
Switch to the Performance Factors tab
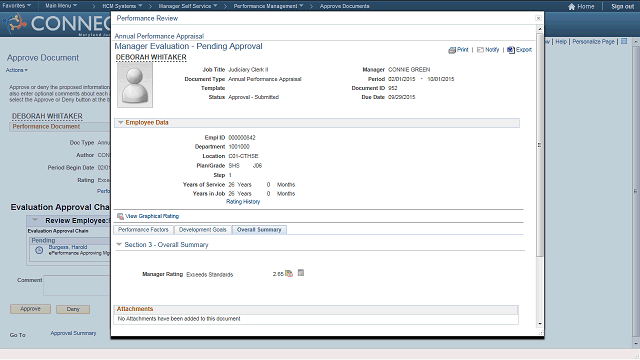(143, 230)
